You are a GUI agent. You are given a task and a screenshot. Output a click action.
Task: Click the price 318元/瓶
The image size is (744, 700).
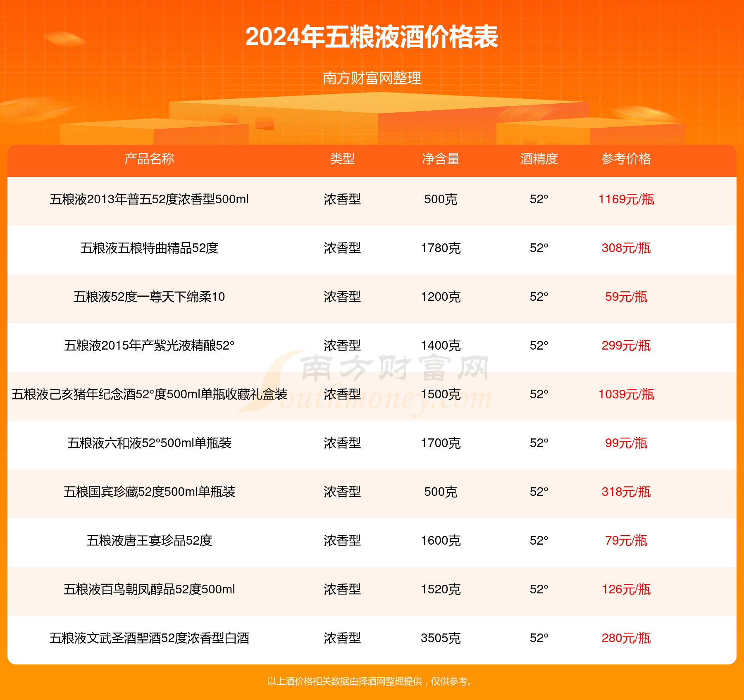(x=626, y=492)
